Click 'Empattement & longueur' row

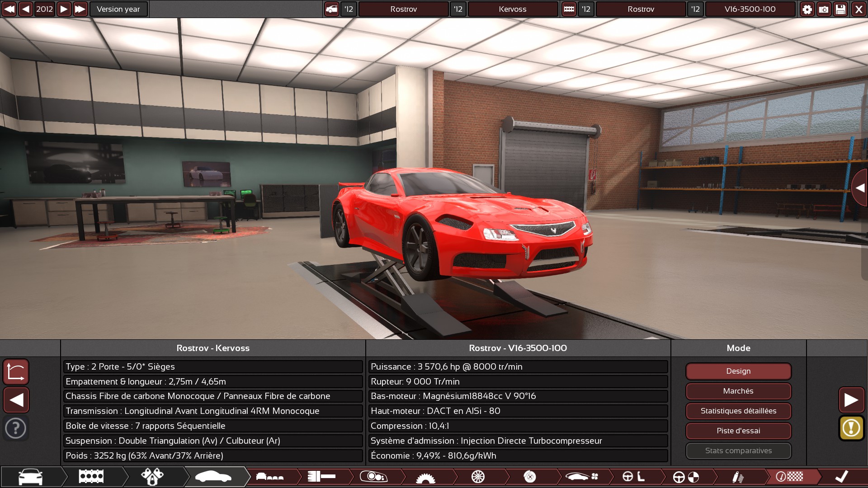pos(213,381)
